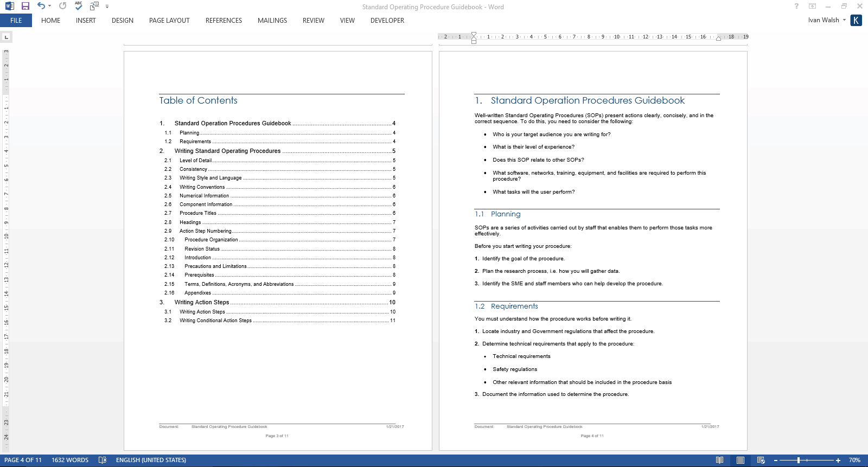Click the zoom in plus button
This screenshot has width=868, height=467.
click(x=838, y=460)
